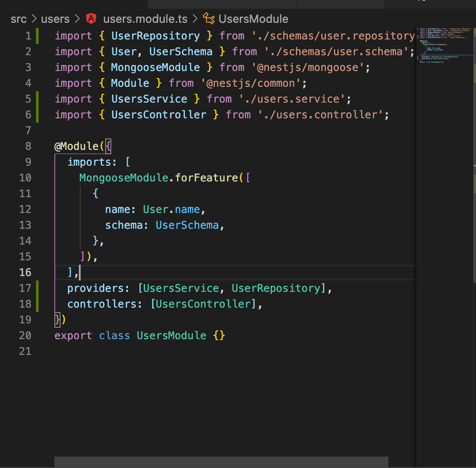Click the Angular file icon in breadcrumb
476x468 pixels.
click(x=91, y=19)
